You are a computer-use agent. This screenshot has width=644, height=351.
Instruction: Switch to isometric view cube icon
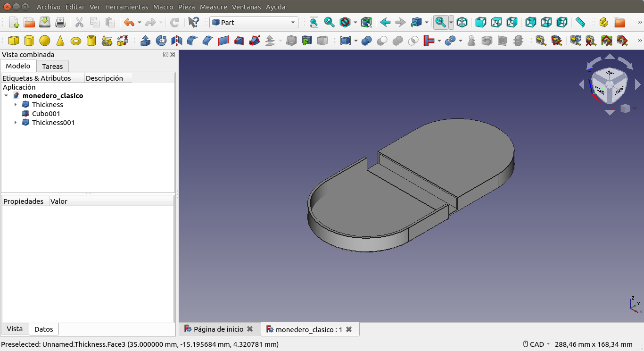click(x=462, y=22)
